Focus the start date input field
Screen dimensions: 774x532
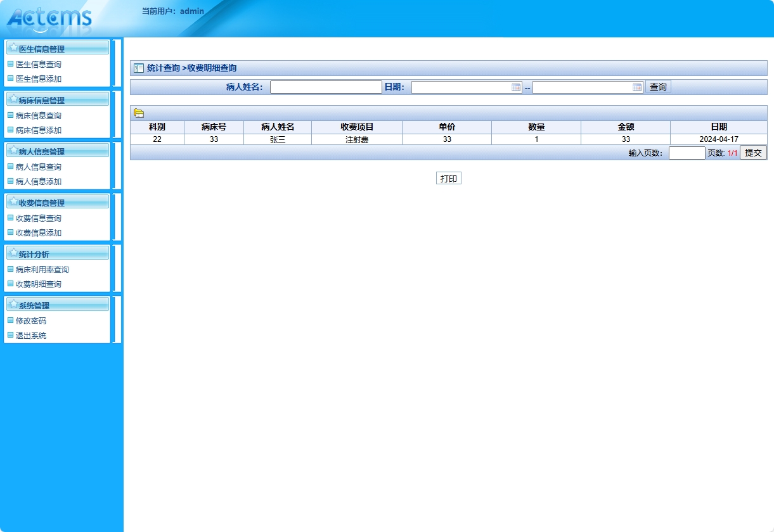click(467, 87)
